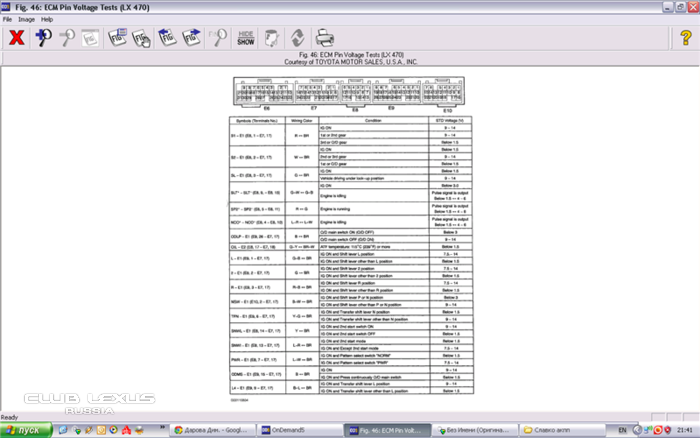Image resolution: width=700 pixels, height=438 pixels.
Task: Click the connector diagram image
Action: [x=349, y=93]
